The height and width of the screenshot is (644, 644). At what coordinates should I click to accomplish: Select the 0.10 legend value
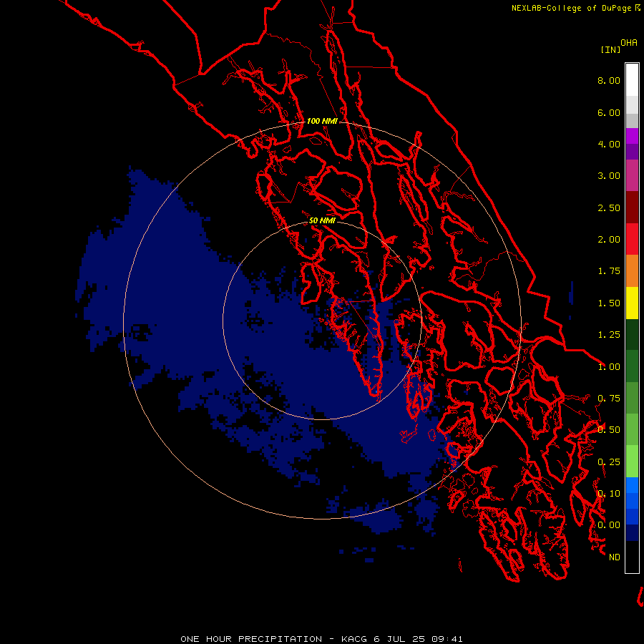[609, 494]
